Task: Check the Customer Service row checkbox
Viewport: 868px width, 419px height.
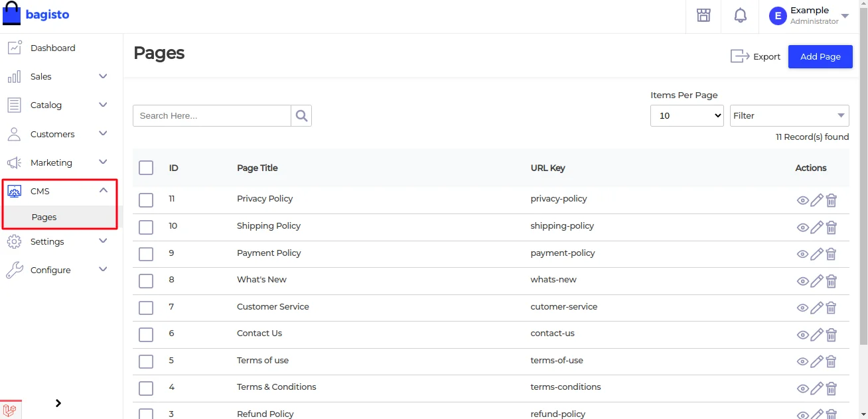Action: [146, 308]
